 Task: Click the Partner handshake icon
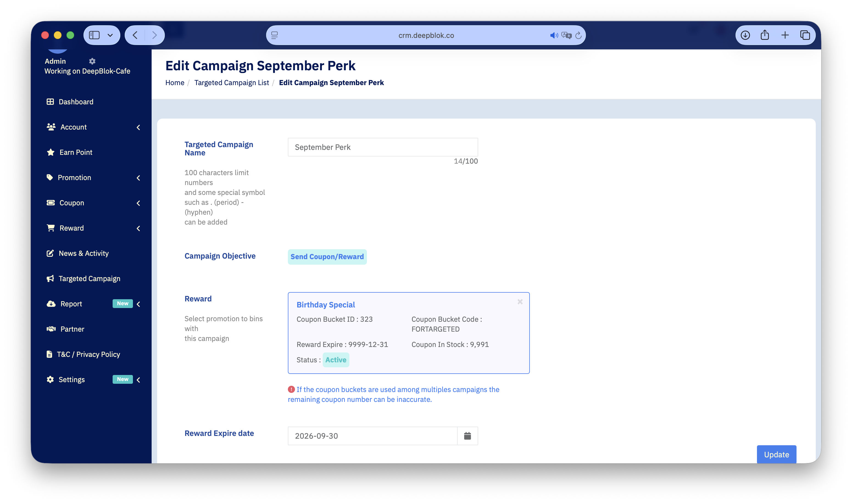tap(51, 329)
